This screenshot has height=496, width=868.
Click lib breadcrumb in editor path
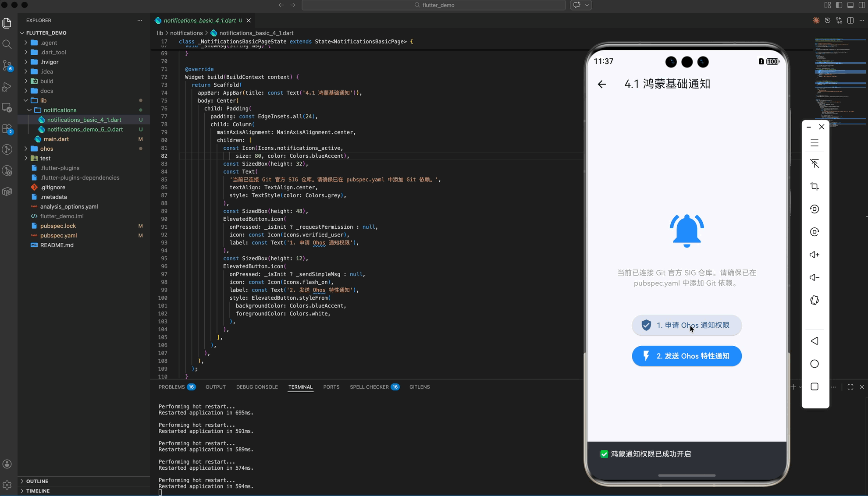(x=160, y=33)
